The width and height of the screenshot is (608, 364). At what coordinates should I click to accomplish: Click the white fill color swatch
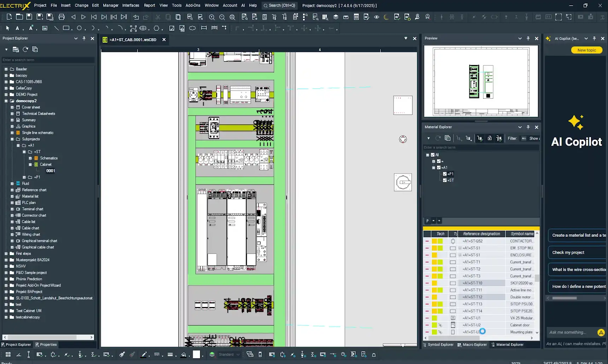197,354
